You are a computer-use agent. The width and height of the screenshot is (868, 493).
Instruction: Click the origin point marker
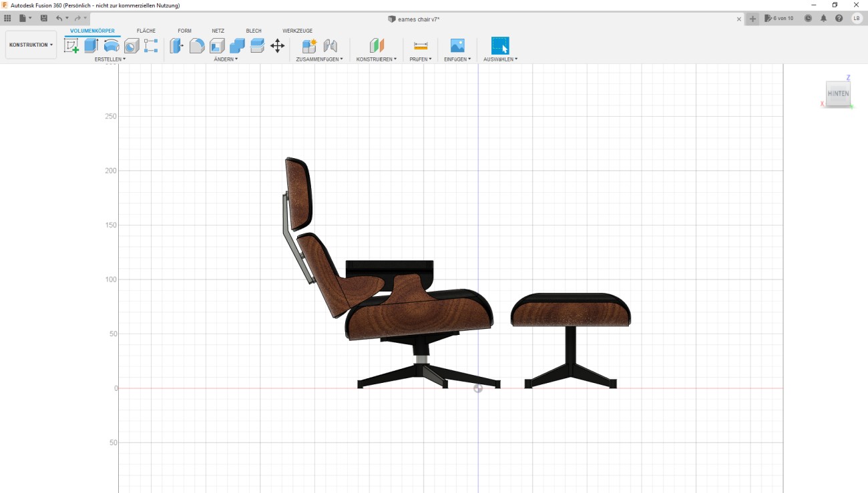click(x=478, y=388)
